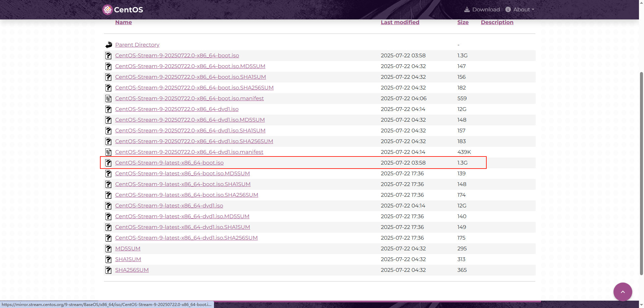Open the standalone SHA256SUM file link

pyautogui.click(x=132, y=270)
